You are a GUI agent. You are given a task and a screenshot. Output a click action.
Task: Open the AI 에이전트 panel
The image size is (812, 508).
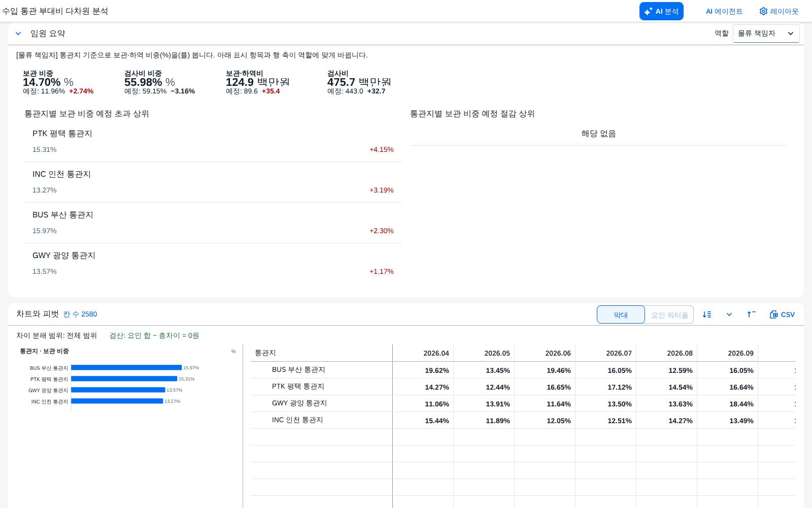724,11
